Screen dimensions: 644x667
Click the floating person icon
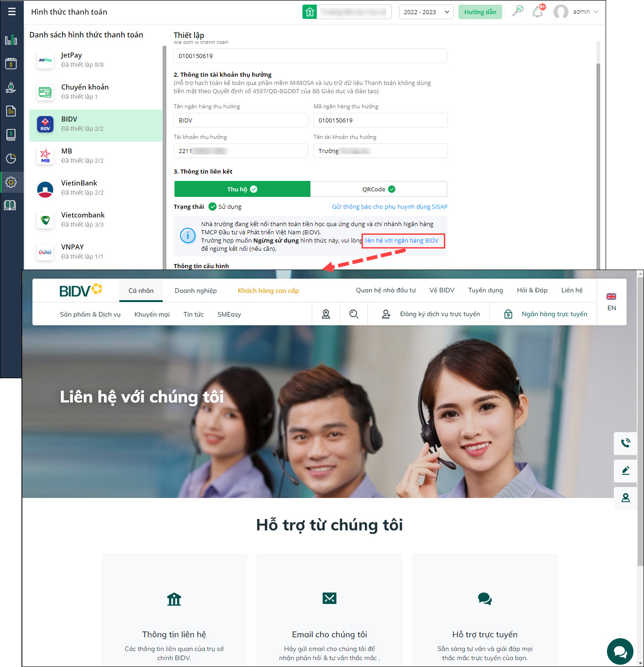point(626,498)
